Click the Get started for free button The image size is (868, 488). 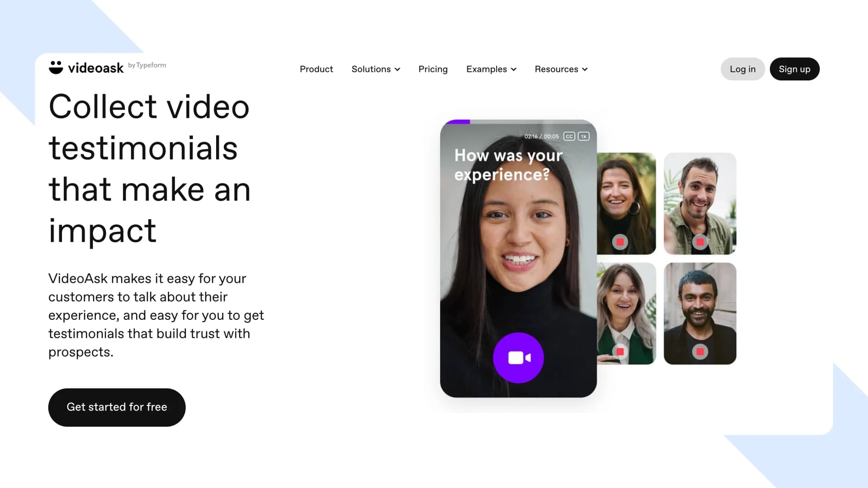[117, 407]
